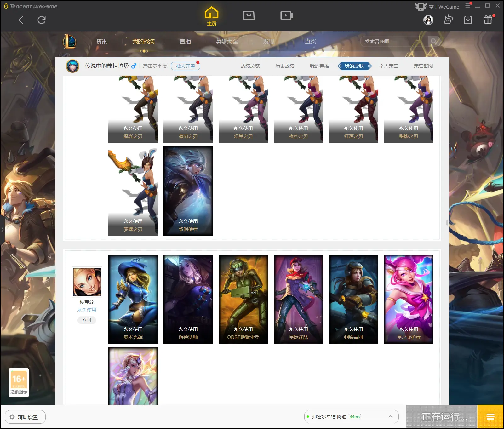Open the 黎明使者 skin card

[188, 191]
